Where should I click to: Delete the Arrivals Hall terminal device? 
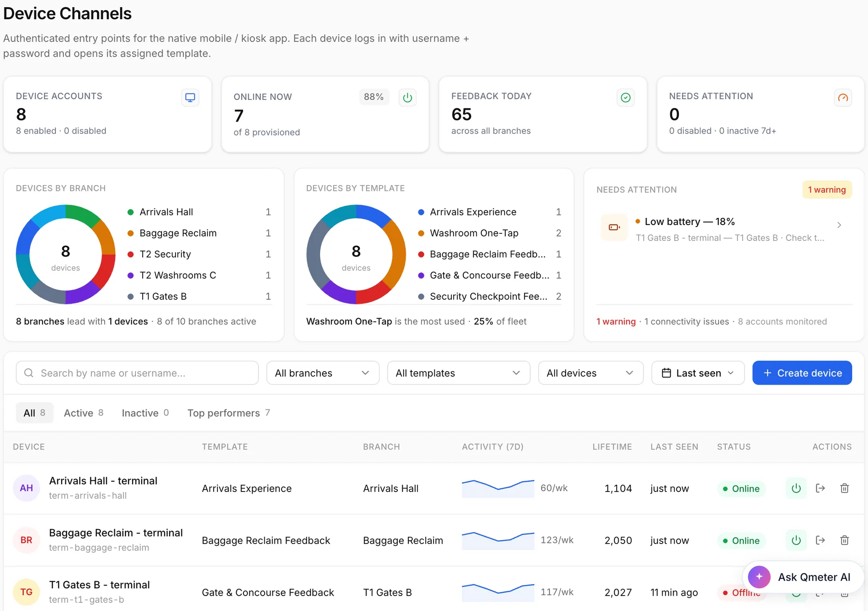click(x=844, y=488)
